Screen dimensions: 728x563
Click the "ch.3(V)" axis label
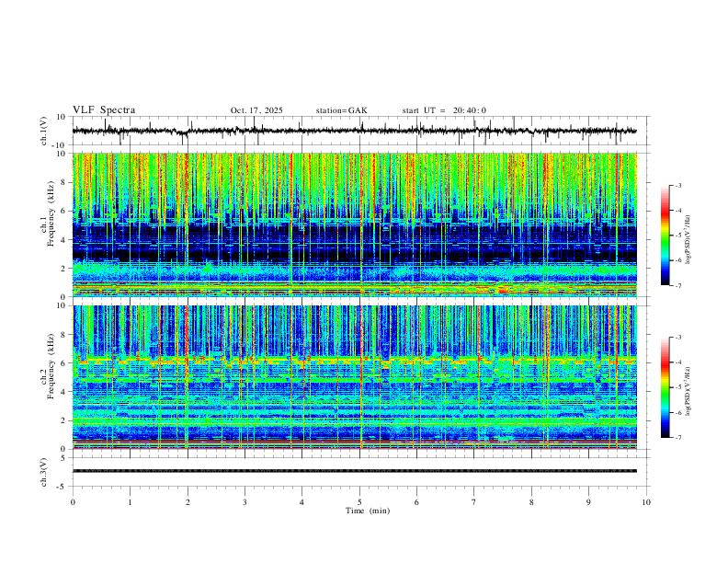[x=44, y=472]
